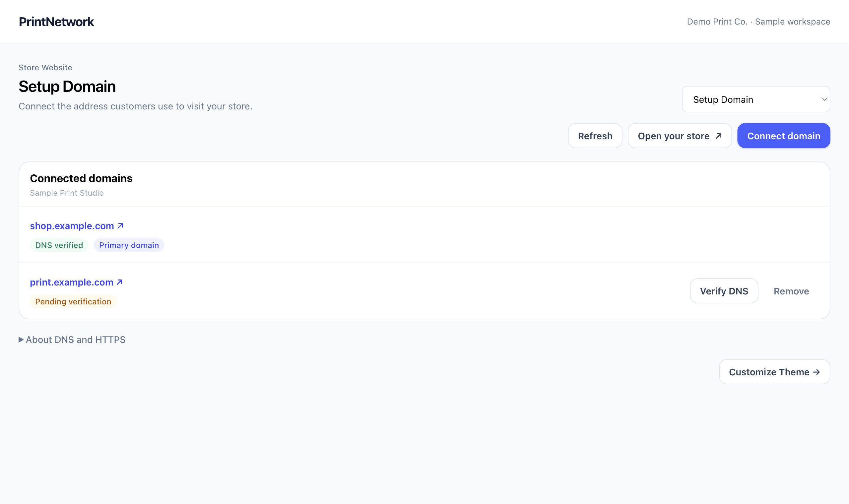Click the Primary domain badge
This screenshot has width=849, height=504.
(129, 245)
